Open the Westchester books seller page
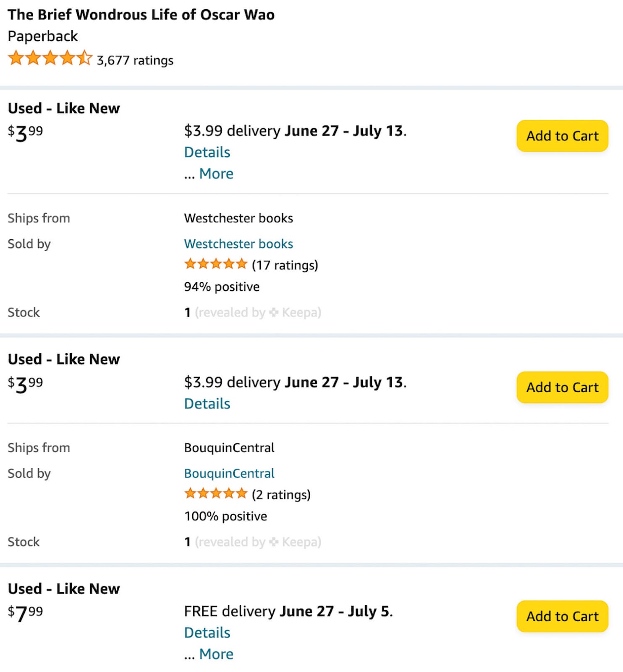 [238, 244]
